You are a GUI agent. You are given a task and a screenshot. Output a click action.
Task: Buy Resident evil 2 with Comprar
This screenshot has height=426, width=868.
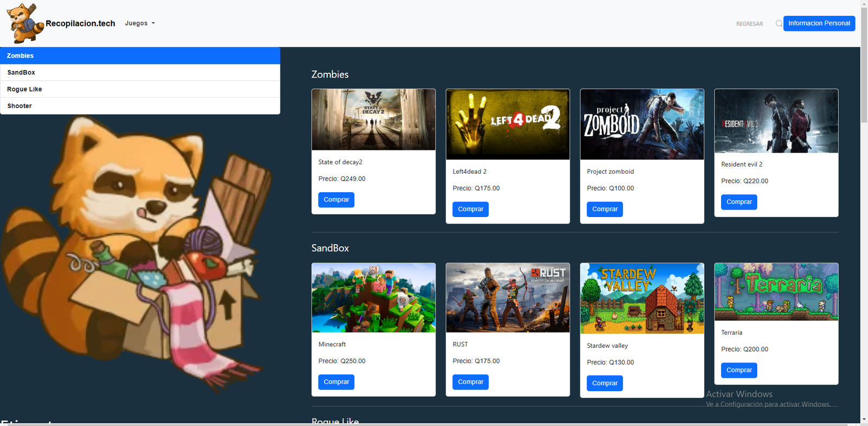(739, 202)
